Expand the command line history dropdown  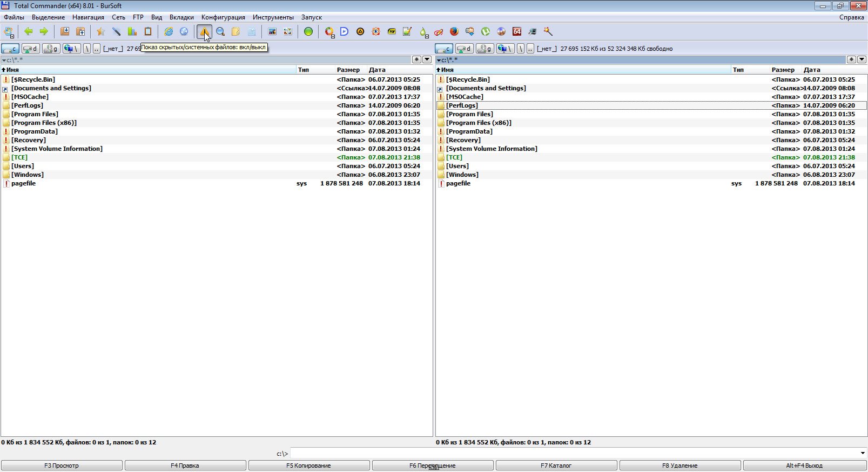(862, 453)
